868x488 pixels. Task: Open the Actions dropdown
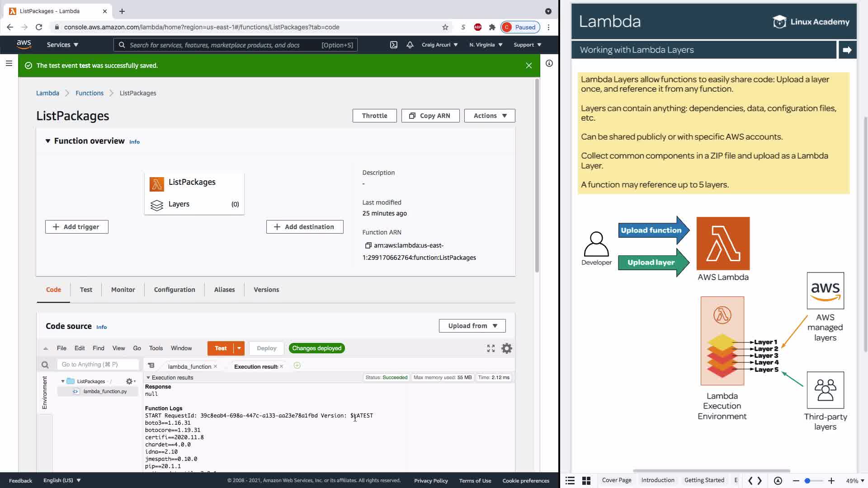(490, 116)
